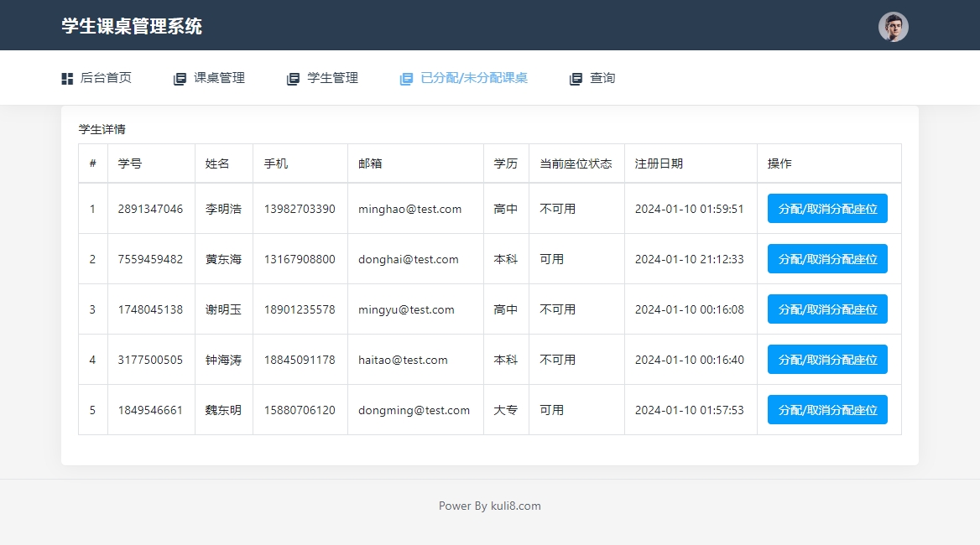Open 学生管理 navigation item
The image size is (980, 545).
[332, 78]
